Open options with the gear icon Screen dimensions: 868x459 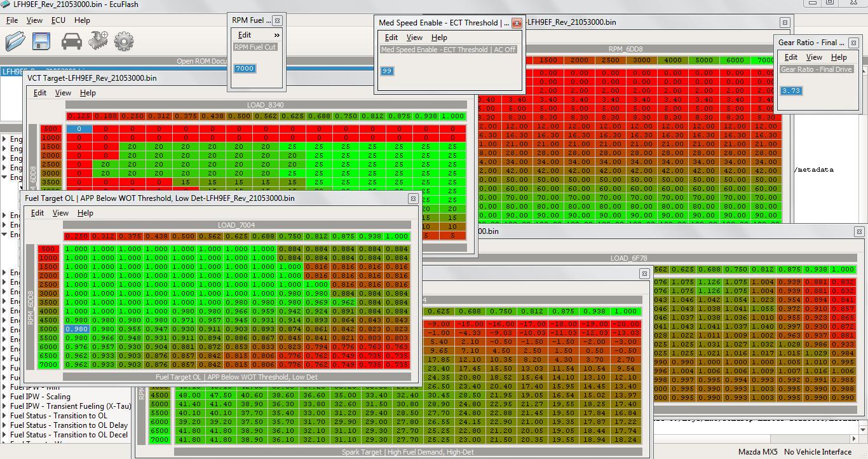pos(124,42)
